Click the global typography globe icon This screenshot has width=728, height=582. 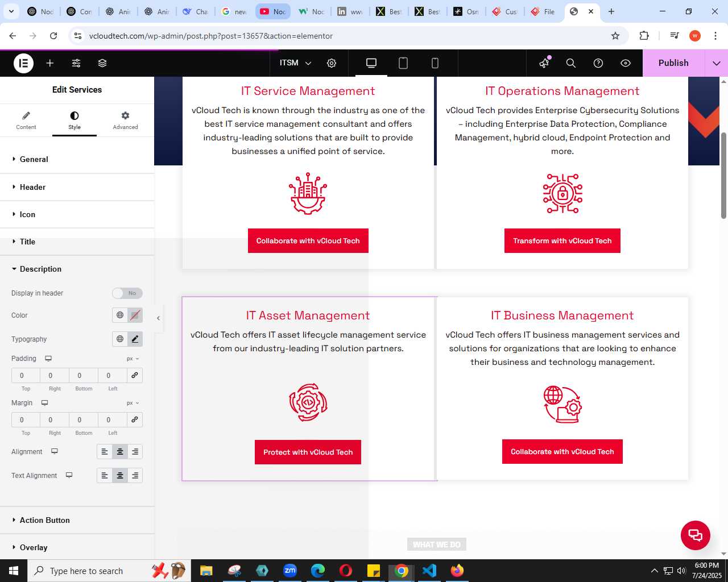click(120, 339)
